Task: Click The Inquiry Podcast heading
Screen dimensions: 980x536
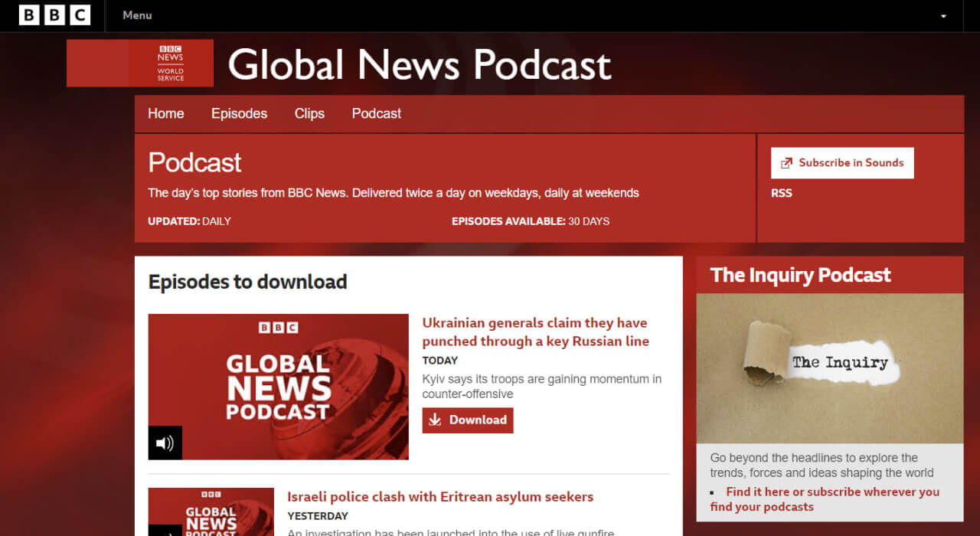Action: (800, 275)
